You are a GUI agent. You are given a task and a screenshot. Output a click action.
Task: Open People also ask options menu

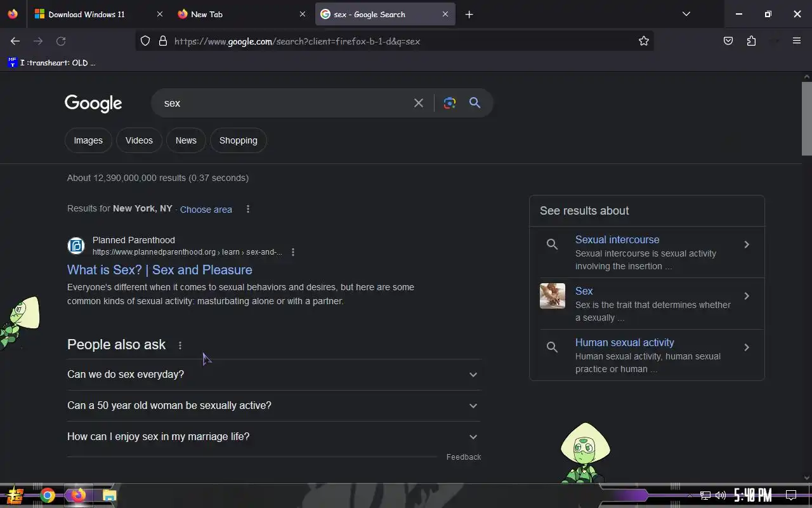[x=180, y=345]
